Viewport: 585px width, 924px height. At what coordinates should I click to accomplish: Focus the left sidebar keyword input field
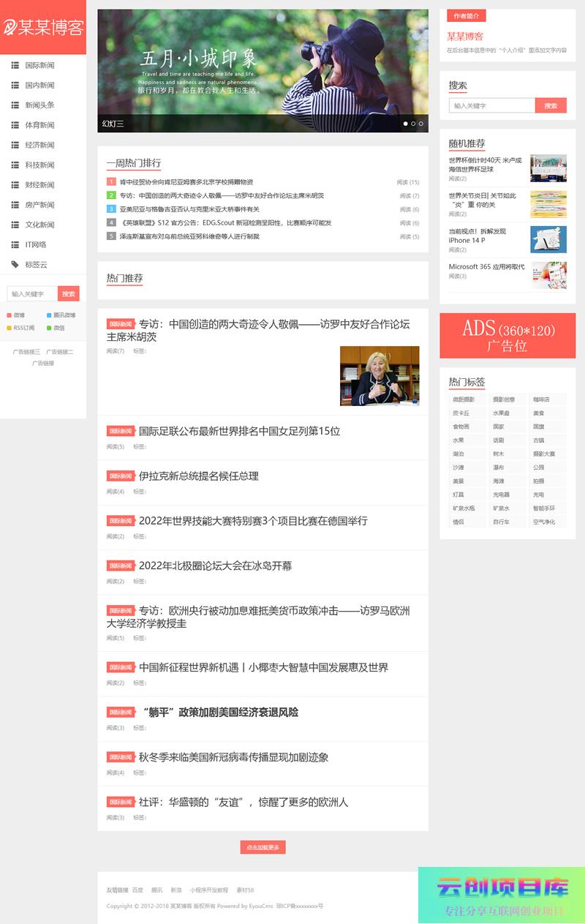click(x=32, y=293)
